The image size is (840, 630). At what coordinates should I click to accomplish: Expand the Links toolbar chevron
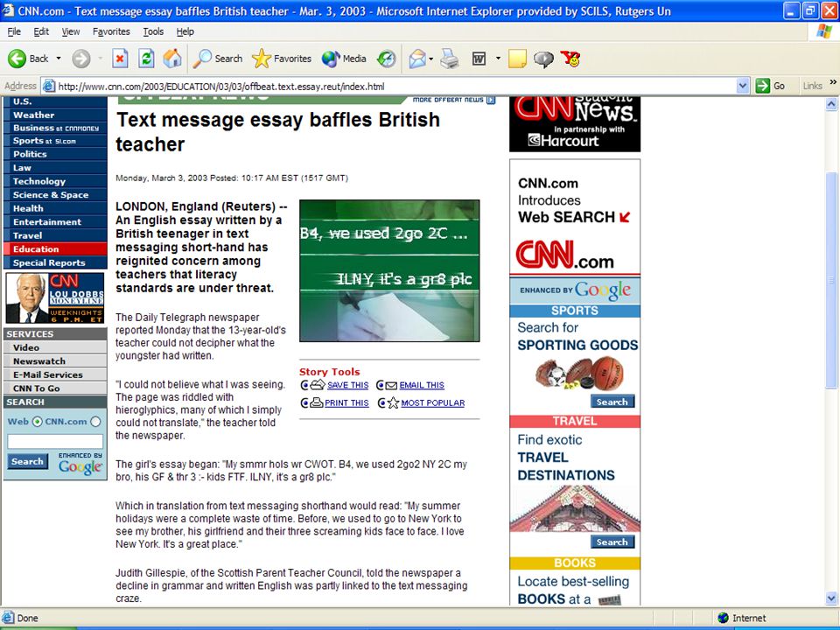[x=833, y=82]
